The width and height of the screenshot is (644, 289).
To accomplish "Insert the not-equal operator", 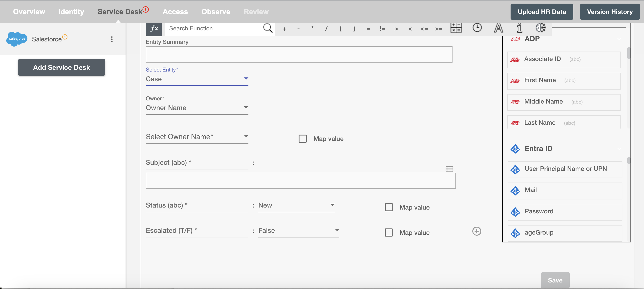I will click(x=382, y=29).
